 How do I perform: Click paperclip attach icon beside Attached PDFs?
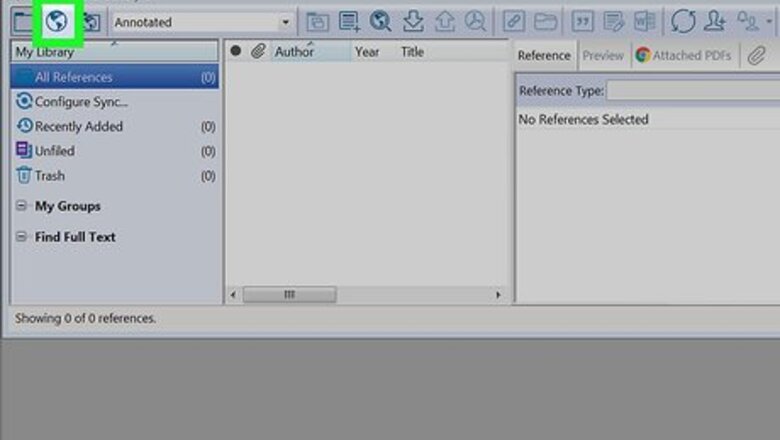pyautogui.click(x=756, y=55)
